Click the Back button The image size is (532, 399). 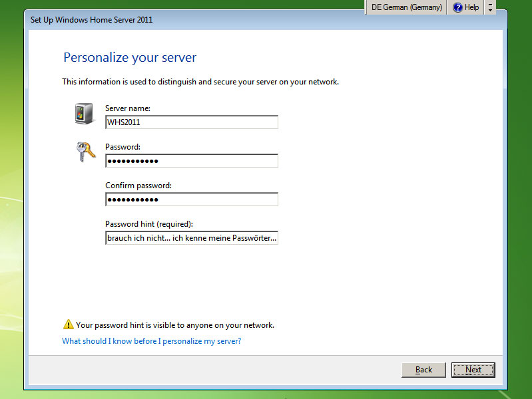423,370
